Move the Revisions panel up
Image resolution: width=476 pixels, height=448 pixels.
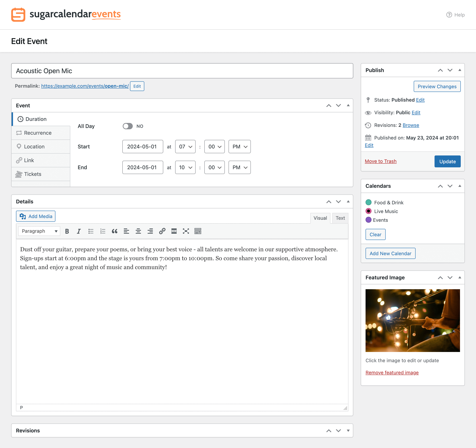pyautogui.click(x=329, y=431)
